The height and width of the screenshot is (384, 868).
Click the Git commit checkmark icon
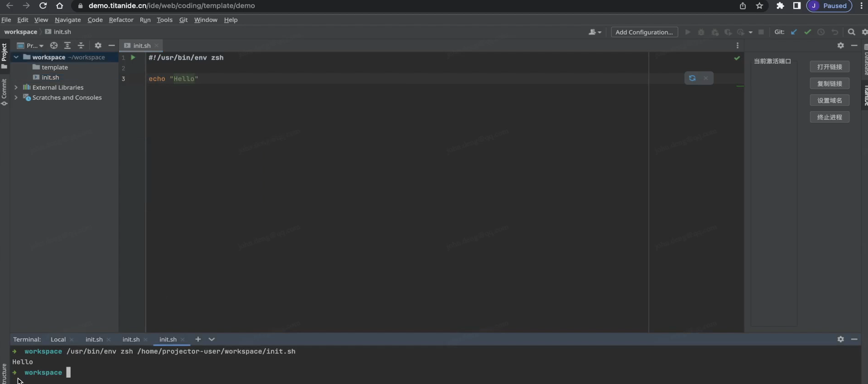tap(807, 32)
